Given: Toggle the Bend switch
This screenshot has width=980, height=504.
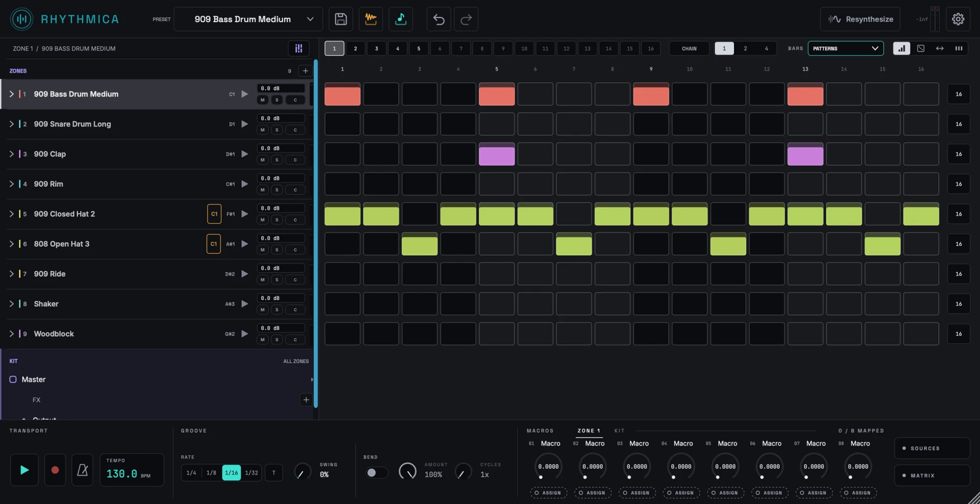Looking at the screenshot, I should (x=376, y=473).
